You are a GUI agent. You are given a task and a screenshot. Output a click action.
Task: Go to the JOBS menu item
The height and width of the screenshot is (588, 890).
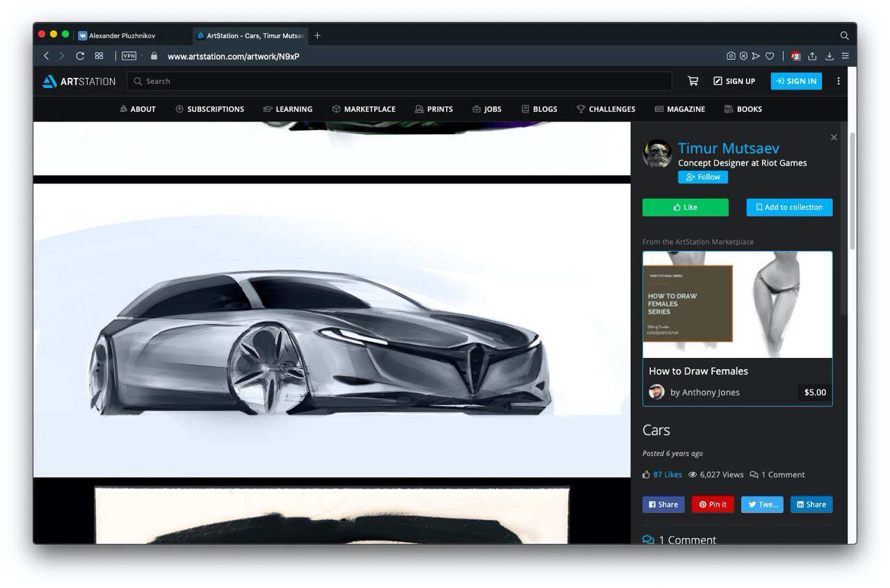point(487,109)
